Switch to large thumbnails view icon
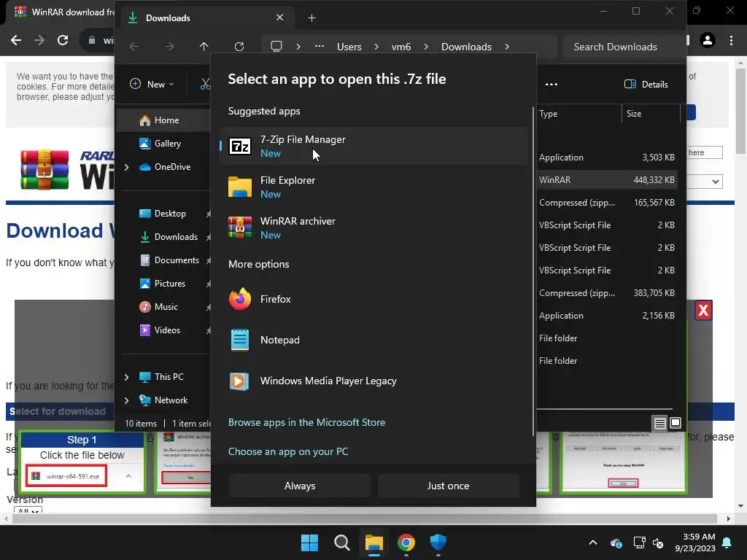The width and height of the screenshot is (747, 560). pyautogui.click(x=676, y=423)
